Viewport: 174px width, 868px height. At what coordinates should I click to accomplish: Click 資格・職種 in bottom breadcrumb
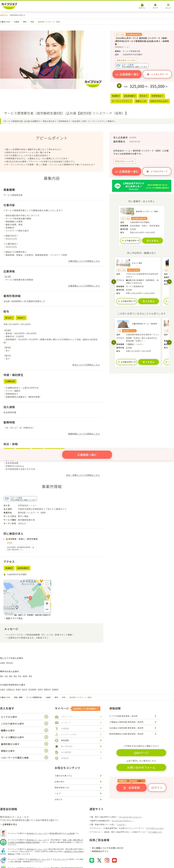pos(18,697)
